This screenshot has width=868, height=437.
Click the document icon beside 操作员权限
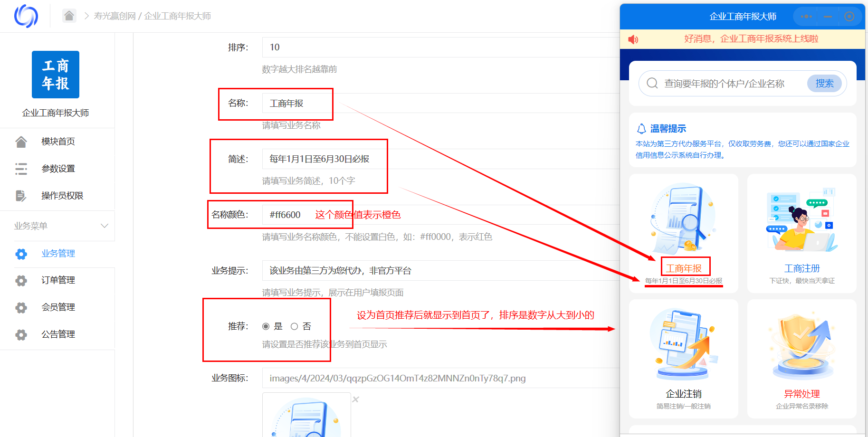(x=21, y=196)
